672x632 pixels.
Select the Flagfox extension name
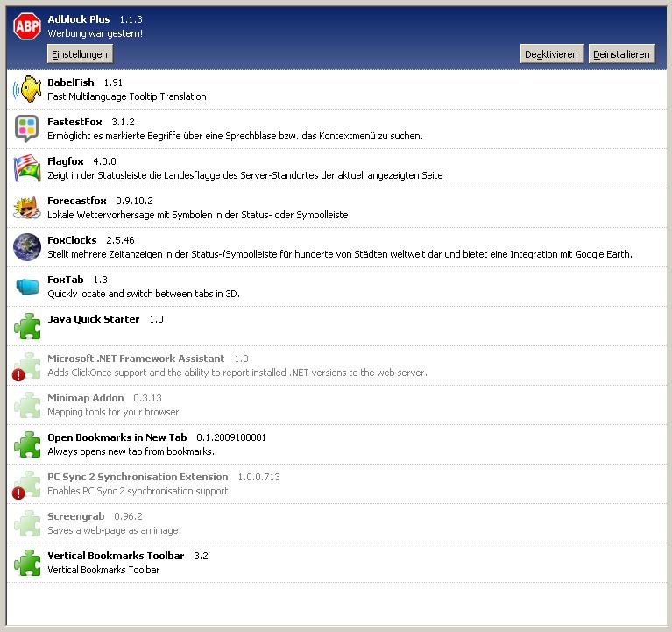(66, 161)
